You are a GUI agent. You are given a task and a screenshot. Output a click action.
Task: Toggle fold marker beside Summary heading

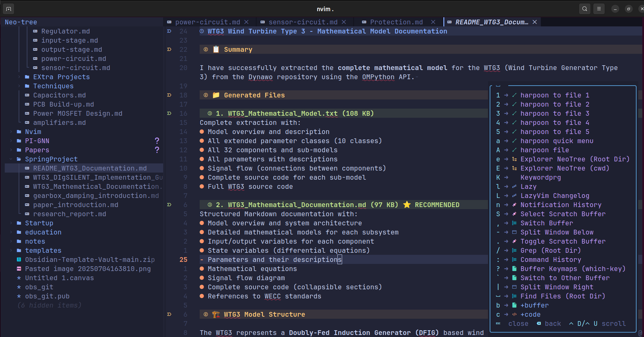169,49
